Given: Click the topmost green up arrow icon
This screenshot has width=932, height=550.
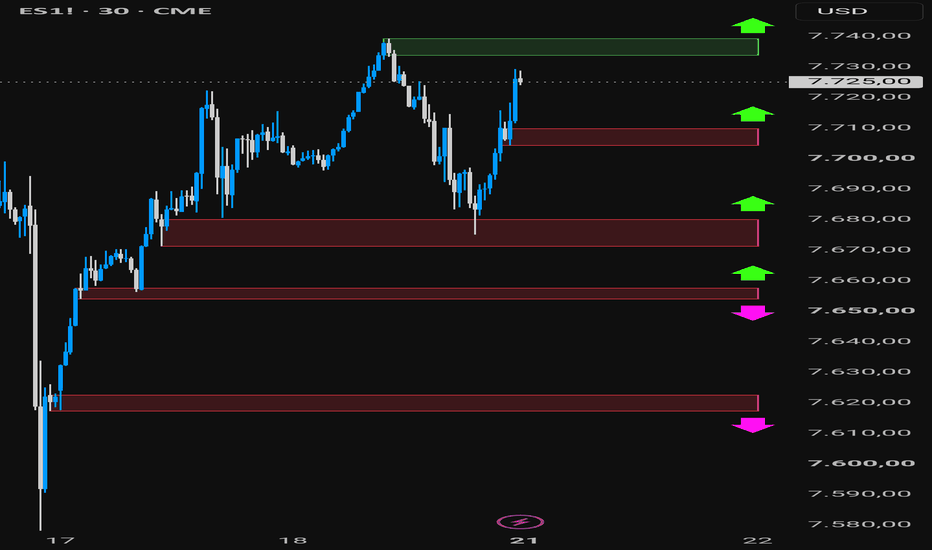Looking at the screenshot, I should (x=752, y=25).
